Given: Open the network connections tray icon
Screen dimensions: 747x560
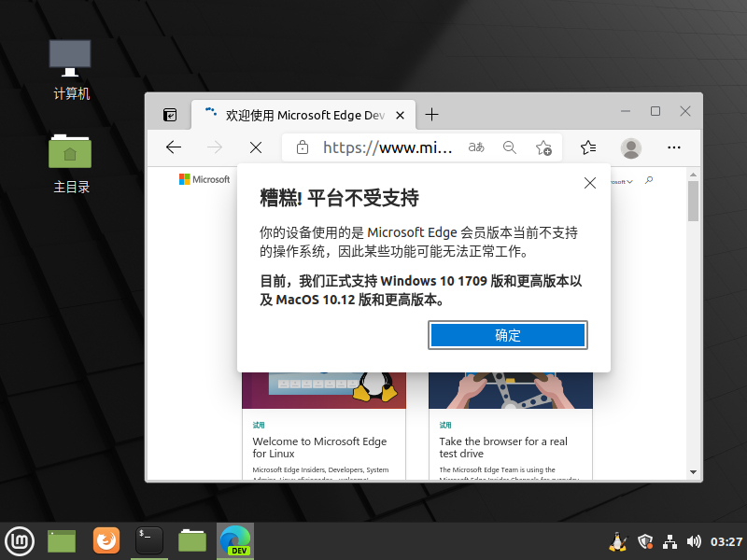Looking at the screenshot, I should 669,541.
